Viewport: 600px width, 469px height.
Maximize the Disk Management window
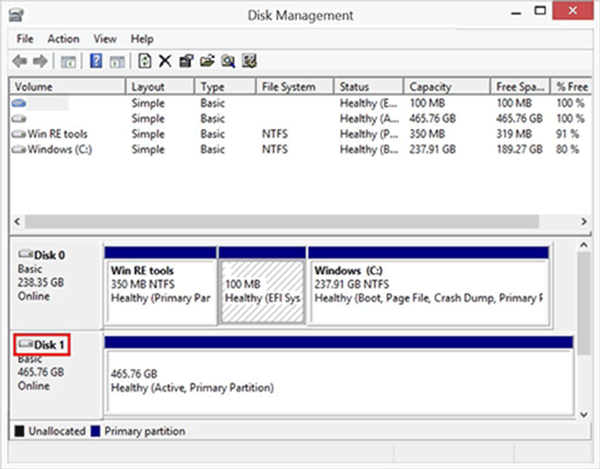click(540, 11)
